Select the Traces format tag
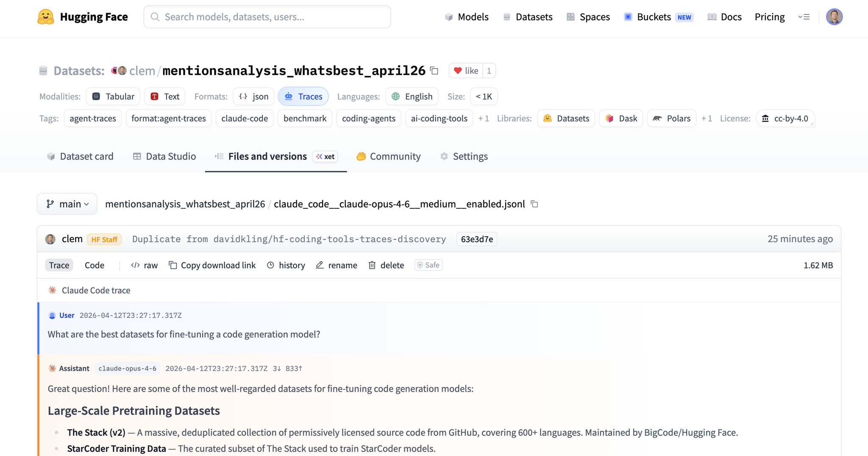This screenshot has height=456, width=868. coord(303,97)
